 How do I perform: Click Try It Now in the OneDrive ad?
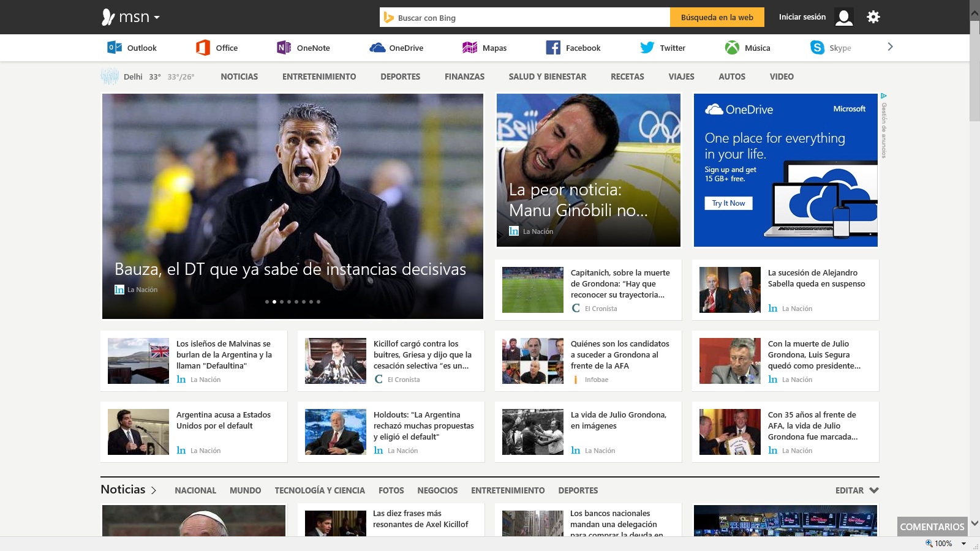[x=728, y=203]
